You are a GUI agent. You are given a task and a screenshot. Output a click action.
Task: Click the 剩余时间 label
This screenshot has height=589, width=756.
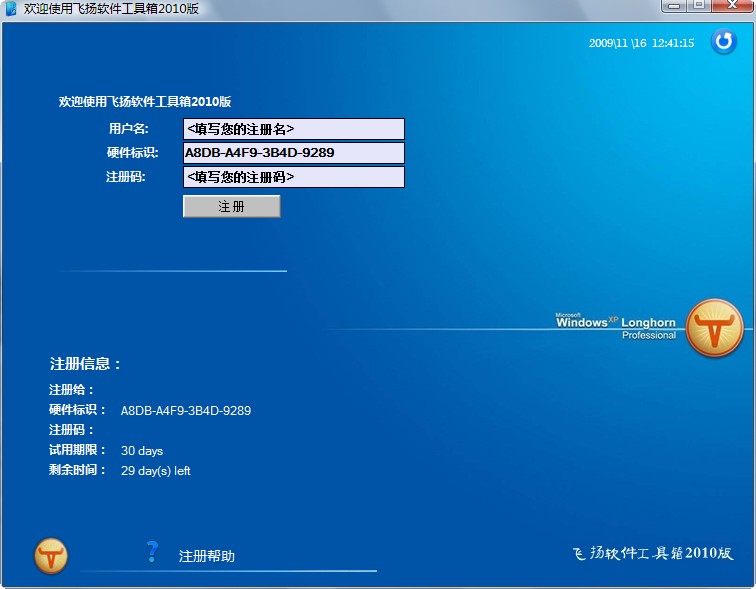click(77, 470)
